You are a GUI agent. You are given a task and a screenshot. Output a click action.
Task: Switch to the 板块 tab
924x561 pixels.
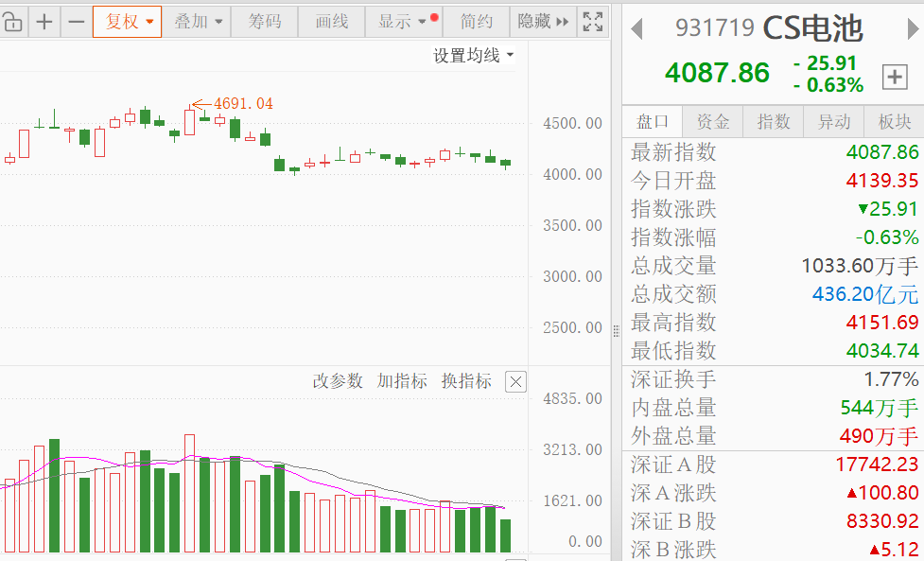[894, 122]
